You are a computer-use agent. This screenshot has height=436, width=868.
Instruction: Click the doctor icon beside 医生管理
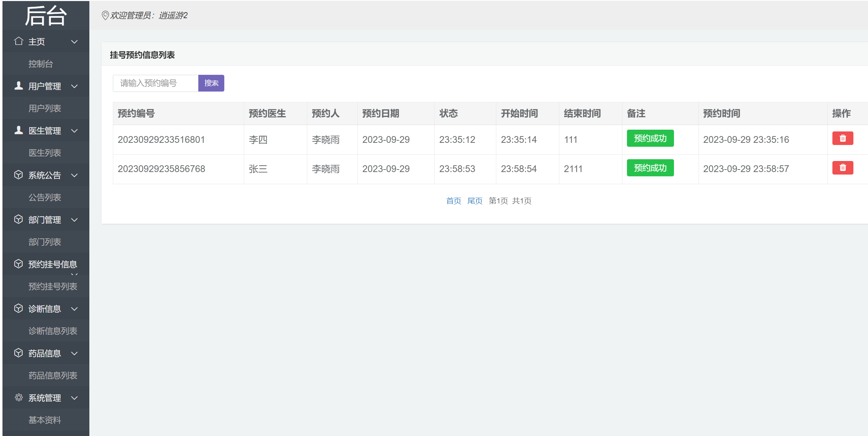click(18, 130)
